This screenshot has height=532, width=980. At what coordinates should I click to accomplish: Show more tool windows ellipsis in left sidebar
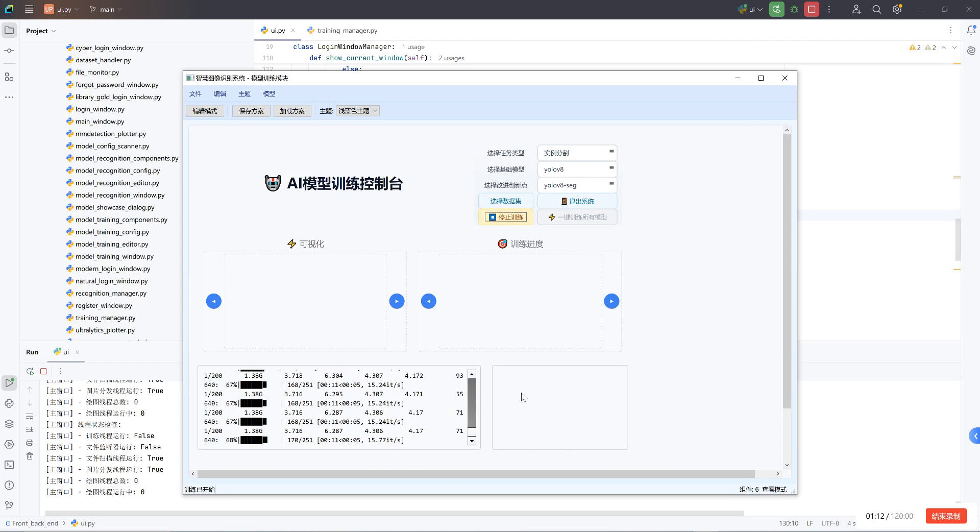pos(9,97)
